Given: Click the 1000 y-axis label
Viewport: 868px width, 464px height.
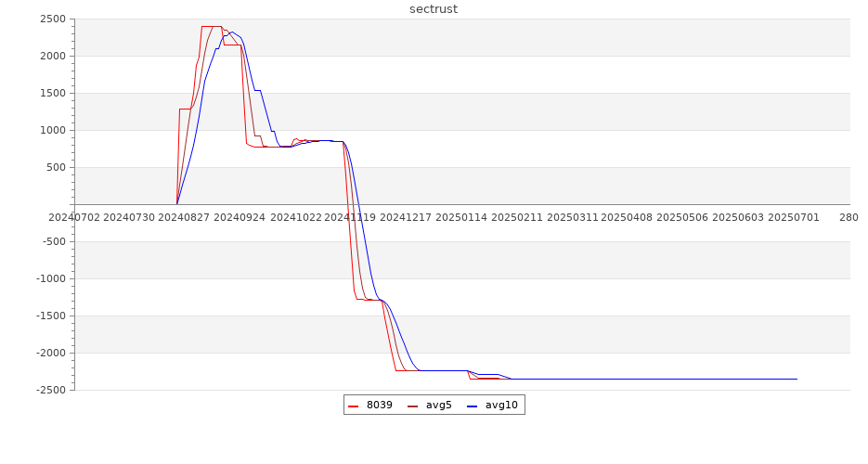Looking at the screenshot, I should (x=53, y=130).
